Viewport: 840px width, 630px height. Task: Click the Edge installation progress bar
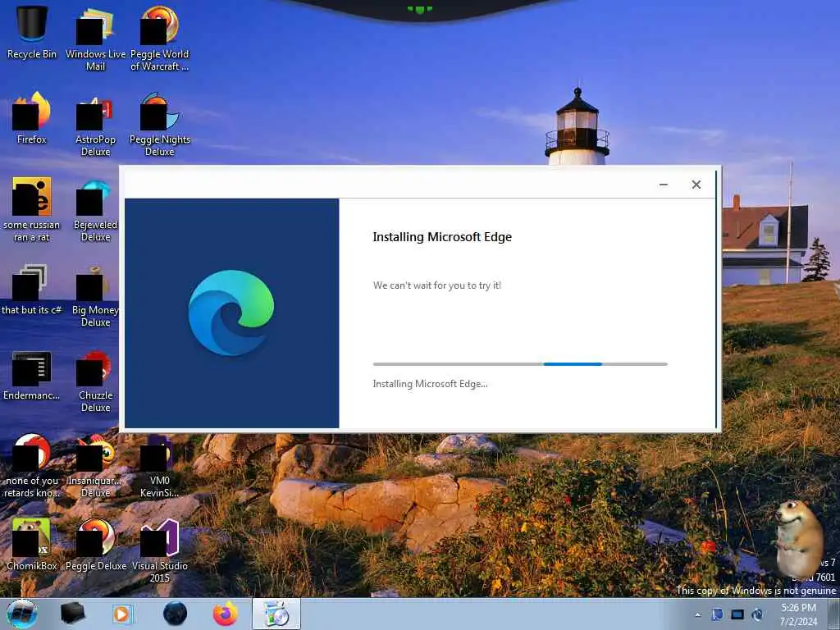(x=520, y=364)
